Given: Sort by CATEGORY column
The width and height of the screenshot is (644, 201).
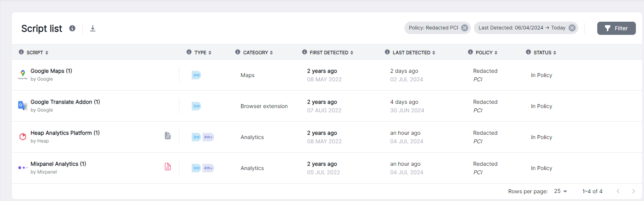Looking at the screenshot, I should pyautogui.click(x=271, y=53).
